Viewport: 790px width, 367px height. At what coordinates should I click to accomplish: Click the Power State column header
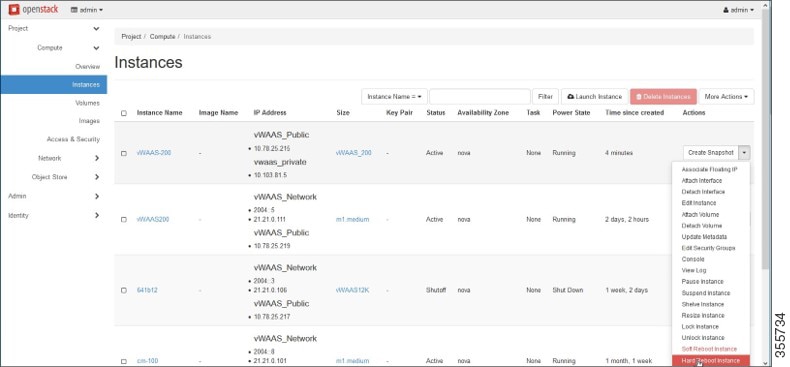(572, 113)
